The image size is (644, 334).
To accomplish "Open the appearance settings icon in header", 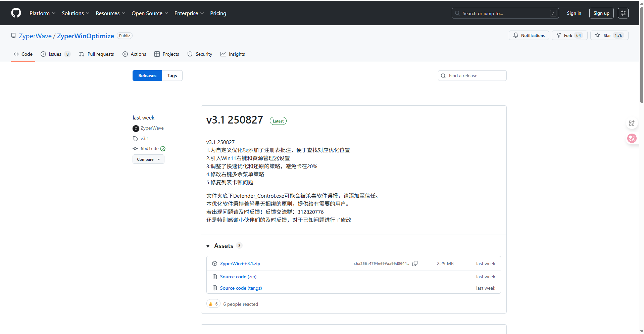I will [x=623, y=13].
